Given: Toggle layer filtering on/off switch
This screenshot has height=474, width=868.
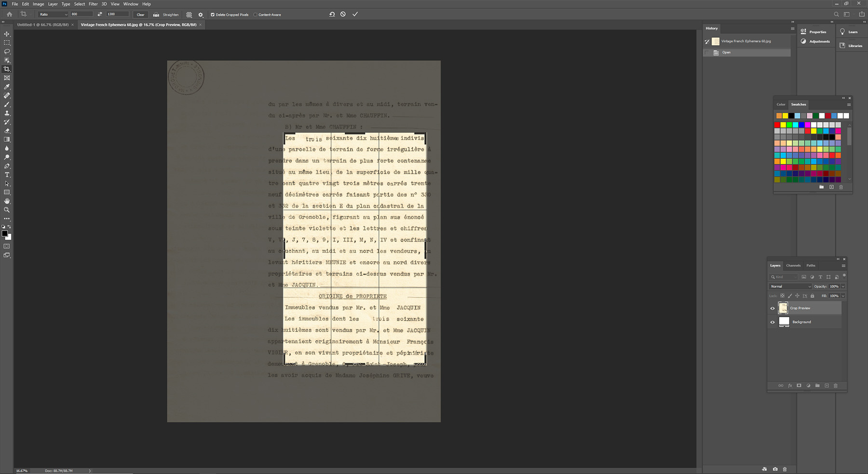Looking at the screenshot, I should 844,276.
